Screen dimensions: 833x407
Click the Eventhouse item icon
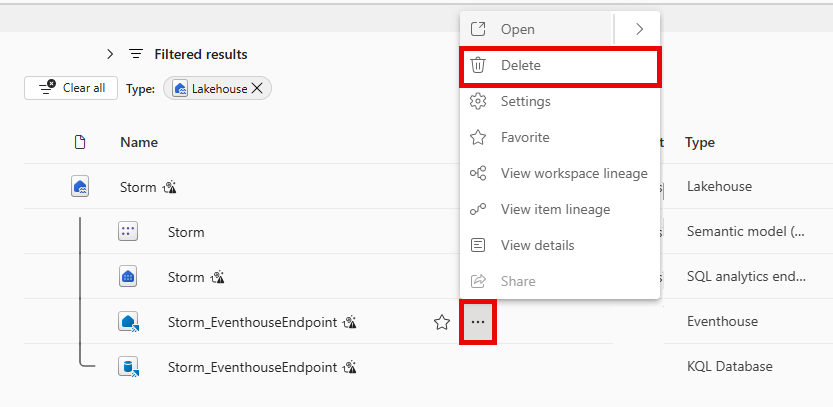pos(128,322)
